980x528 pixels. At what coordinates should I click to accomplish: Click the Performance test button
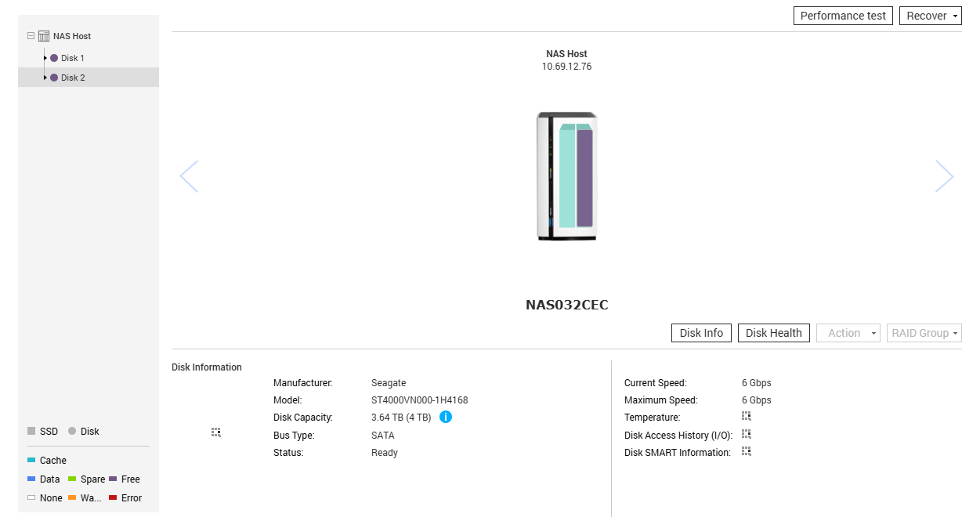[x=843, y=16]
